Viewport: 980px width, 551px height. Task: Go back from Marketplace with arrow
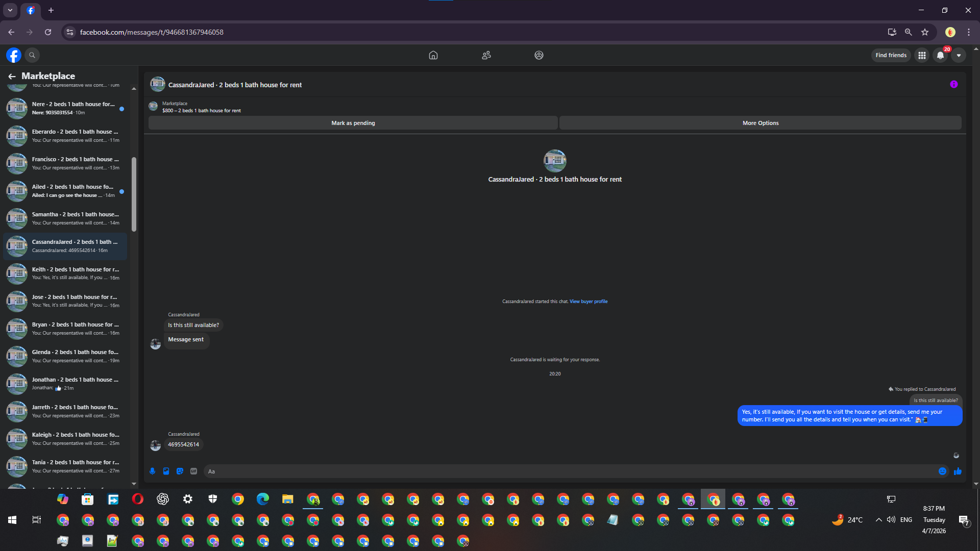coord(12,76)
